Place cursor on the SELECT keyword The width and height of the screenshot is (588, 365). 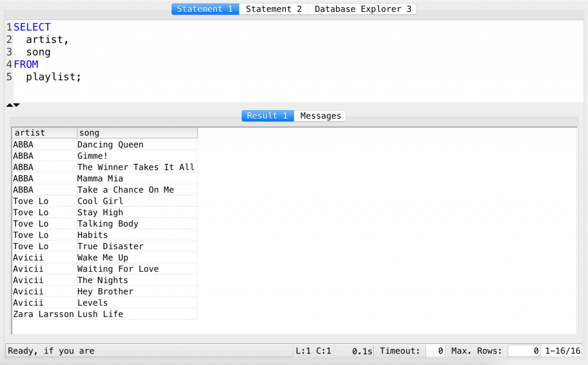32,26
